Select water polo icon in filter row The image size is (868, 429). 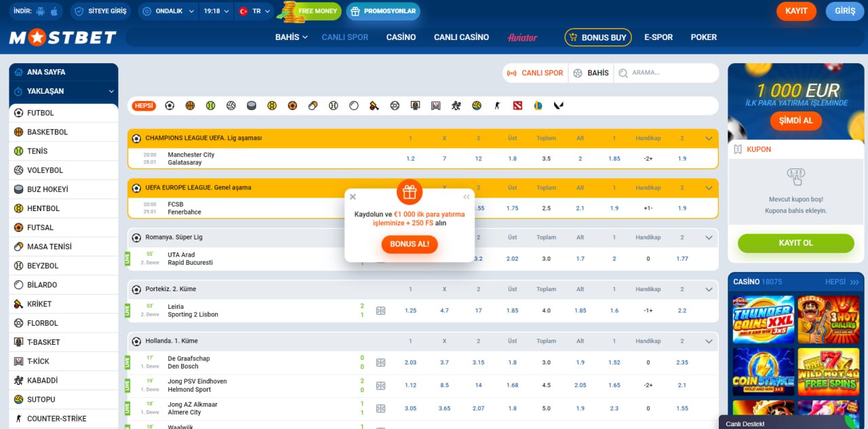coord(477,106)
